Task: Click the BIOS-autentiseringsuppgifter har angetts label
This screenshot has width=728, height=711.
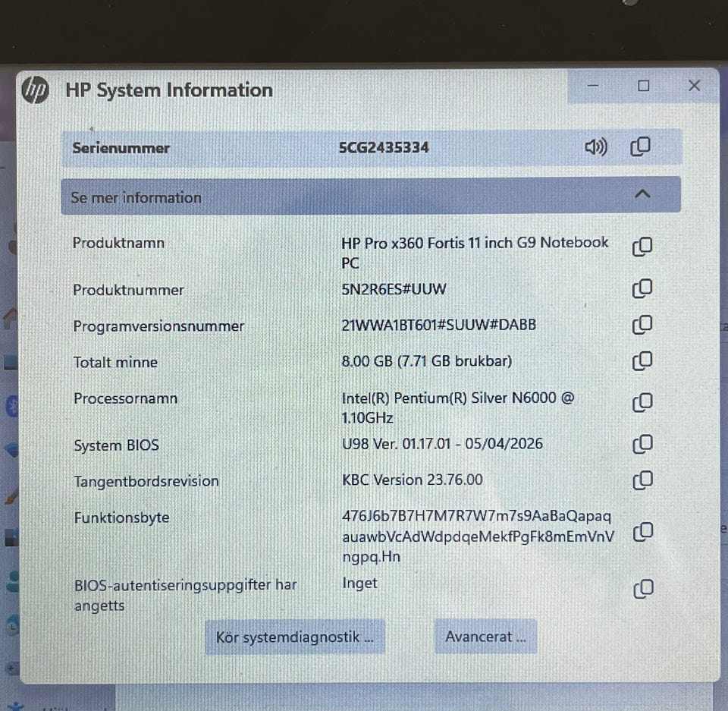Action: (185, 596)
